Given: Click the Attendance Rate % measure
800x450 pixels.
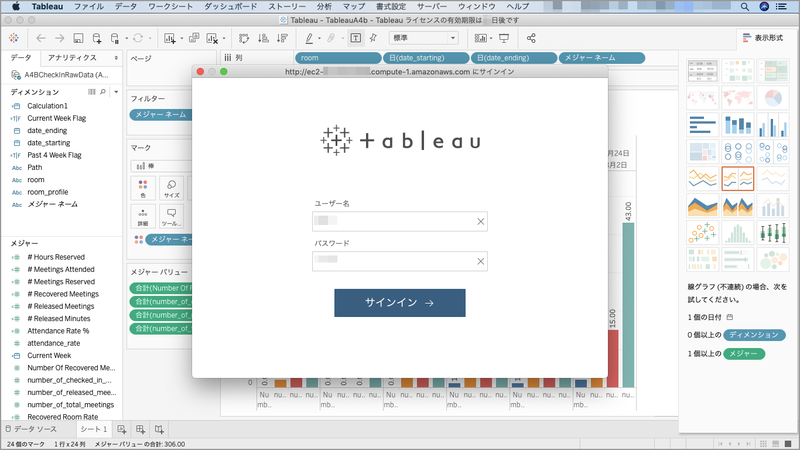Looking at the screenshot, I should pyautogui.click(x=58, y=331).
